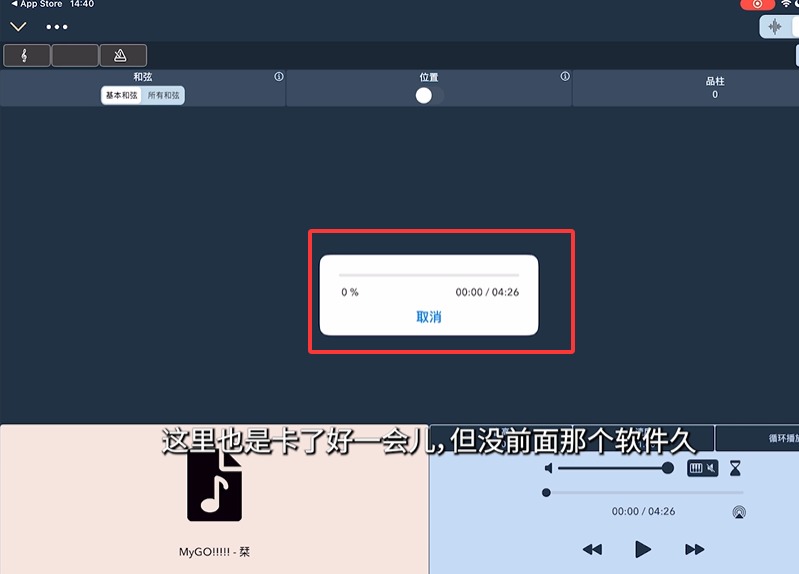Image resolution: width=799 pixels, height=574 pixels.
Task: Click the fast-forward button
Action: pyautogui.click(x=694, y=549)
